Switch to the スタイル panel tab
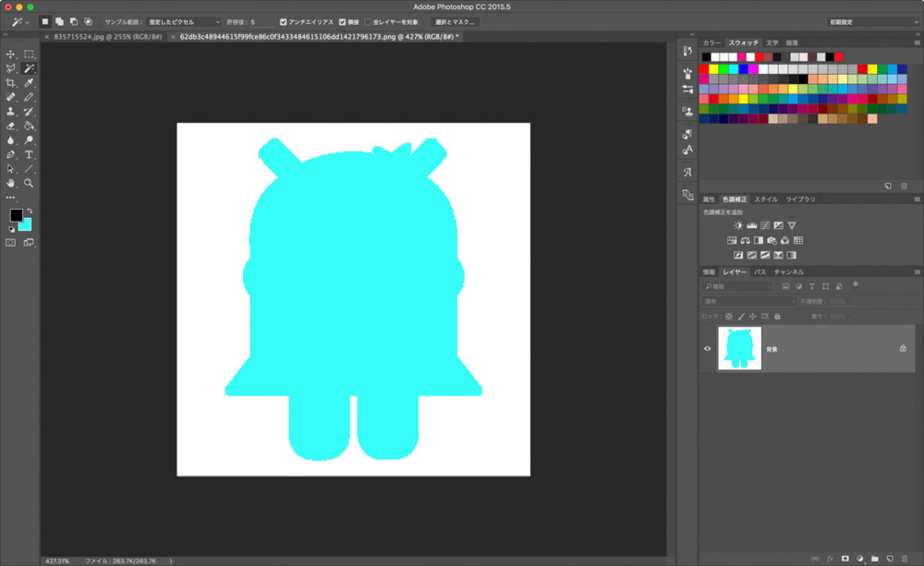 [x=766, y=199]
